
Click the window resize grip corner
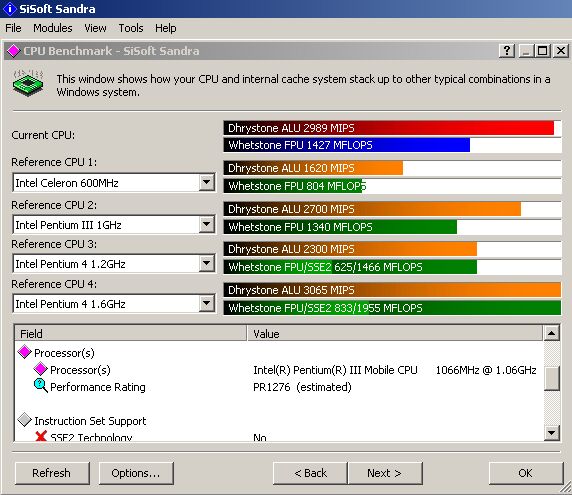(566, 488)
